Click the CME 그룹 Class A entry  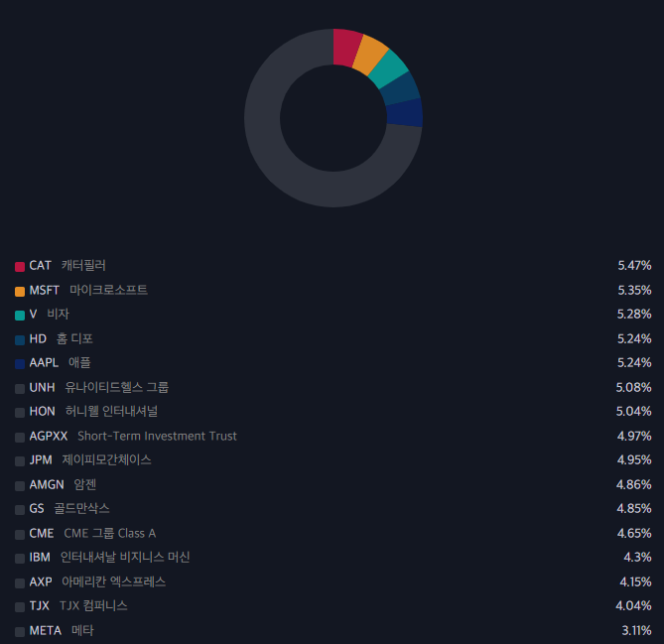click(x=332, y=533)
